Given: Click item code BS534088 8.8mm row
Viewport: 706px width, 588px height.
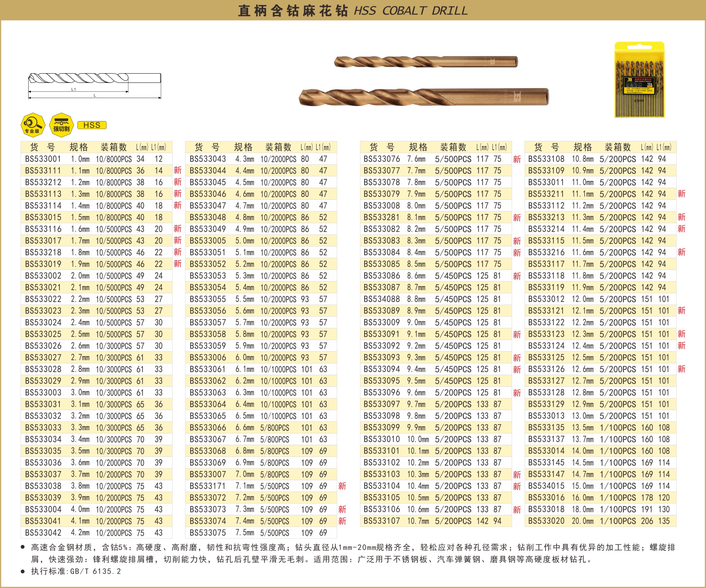Looking at the screenshot, I should [382, 299].
